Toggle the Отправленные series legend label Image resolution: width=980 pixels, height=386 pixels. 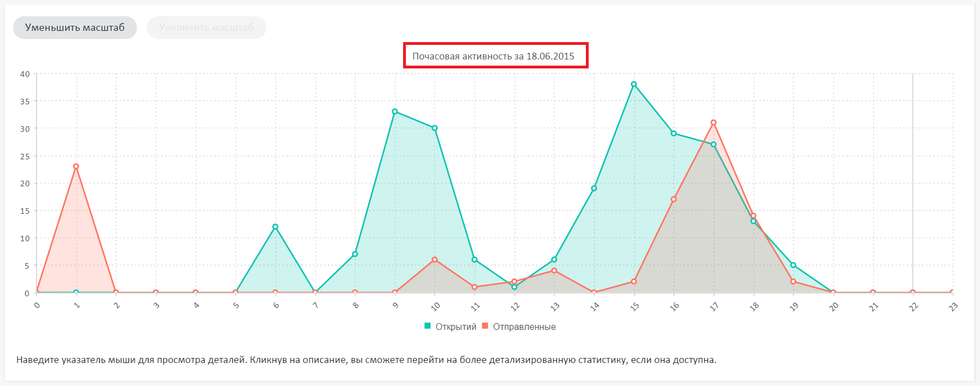pyautogui.click(x=524, y=327)
